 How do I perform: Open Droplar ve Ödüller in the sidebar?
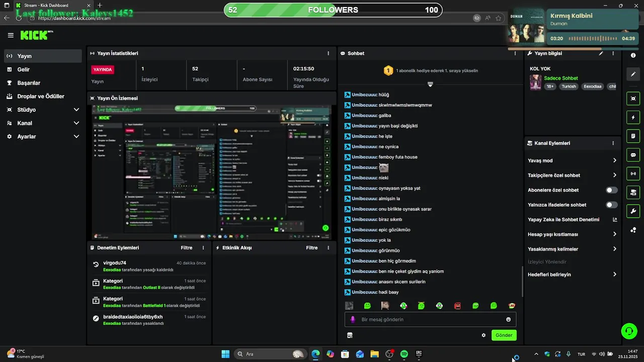pyautogui.click(x=43, y=96)
